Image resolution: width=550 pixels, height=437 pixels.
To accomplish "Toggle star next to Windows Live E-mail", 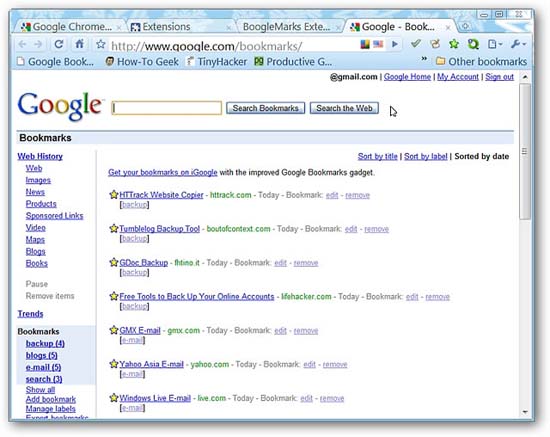I will pos(114,398).
